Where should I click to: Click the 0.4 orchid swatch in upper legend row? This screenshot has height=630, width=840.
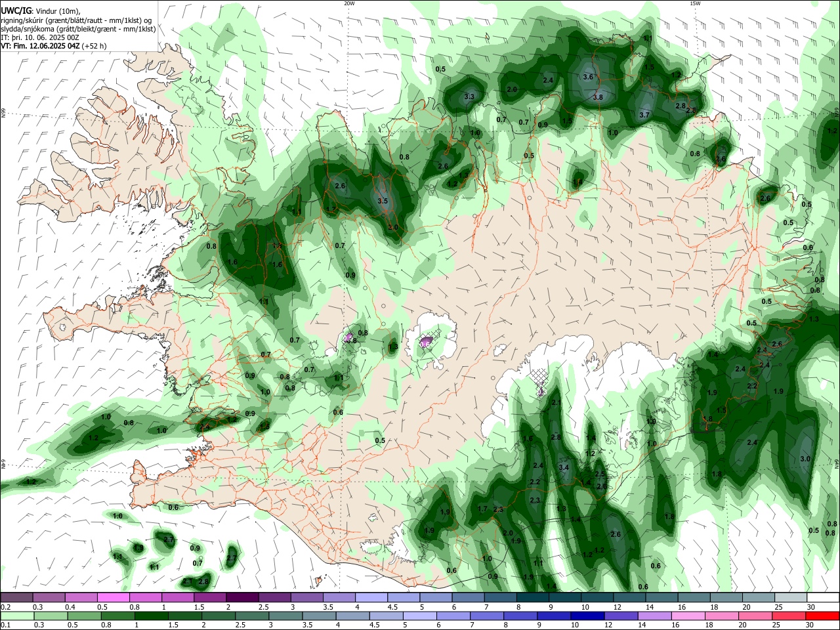(x=81, y=598)
